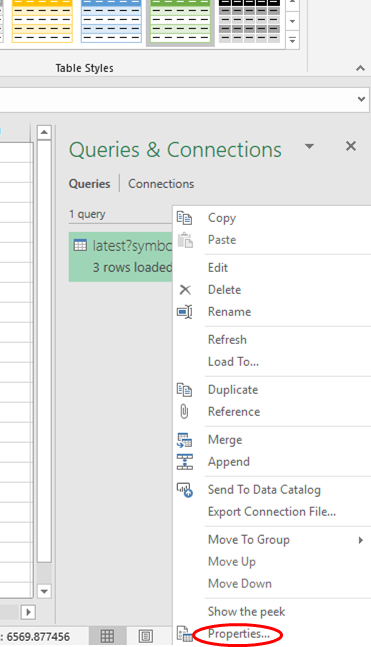
Task: Choose Export Connection File...
Action: point(272,512)
